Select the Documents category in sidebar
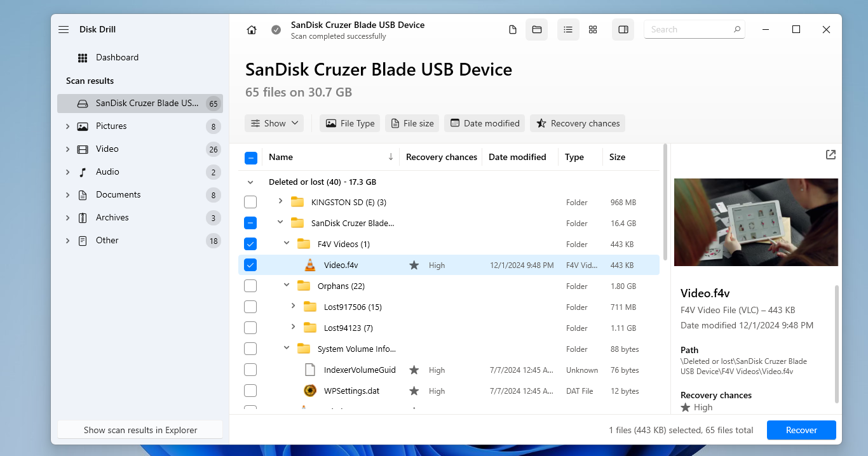The width and height of the screenshot is (868, 456). click(x=118, y=195)
